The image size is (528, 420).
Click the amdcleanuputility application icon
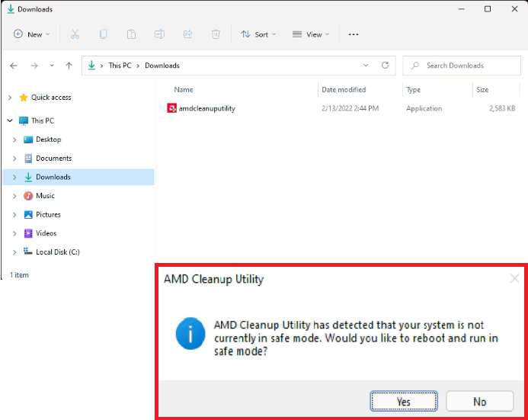click(x=171, y=108)
